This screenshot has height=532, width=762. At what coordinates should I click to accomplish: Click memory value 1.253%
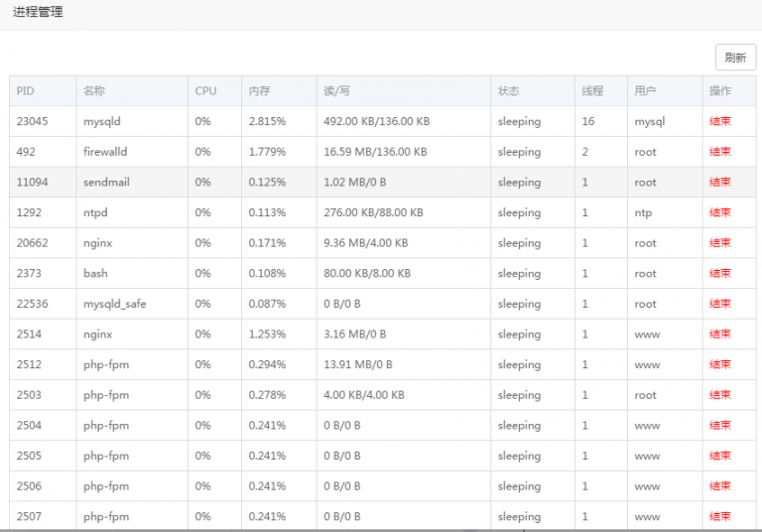pyautogui.click(x=267, y=334)
